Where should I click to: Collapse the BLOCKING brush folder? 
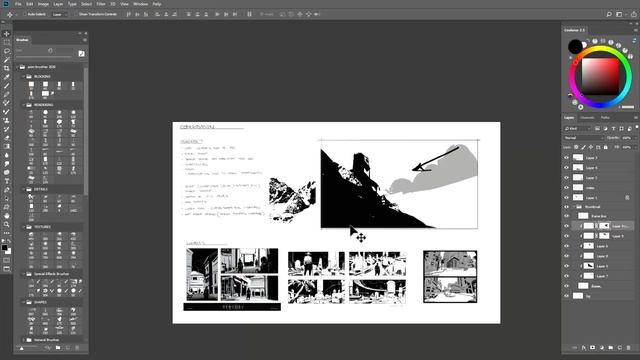pyautogui.click(x=23, y=76)
